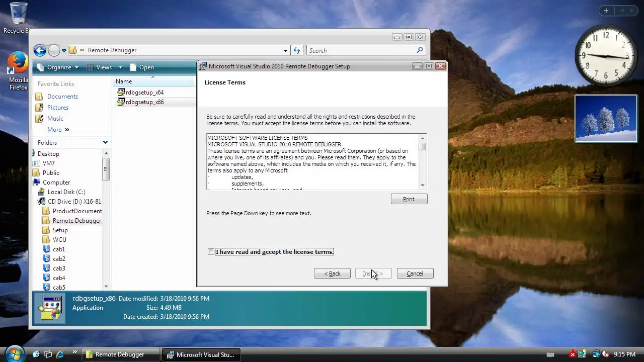Screen dimensions: 644x362
Task: Click Switch between windows quick launch icon
Action: [x=48, y=354]
